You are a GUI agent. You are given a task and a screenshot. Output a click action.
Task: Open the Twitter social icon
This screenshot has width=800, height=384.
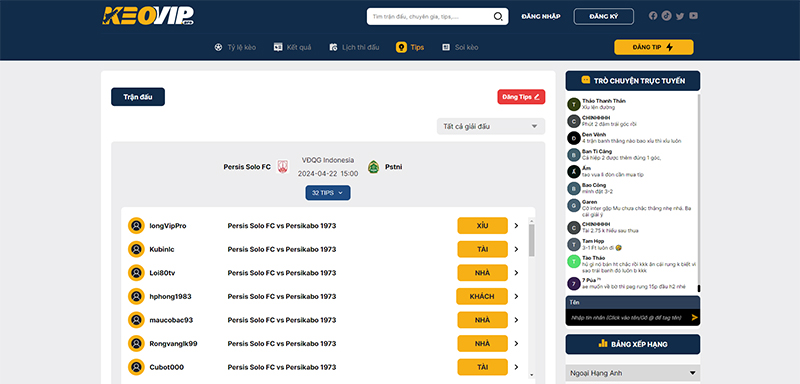680,16
